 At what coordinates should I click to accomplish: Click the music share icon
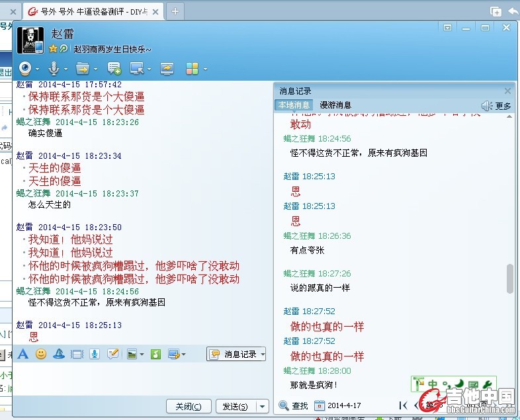(x=155, y=355)
